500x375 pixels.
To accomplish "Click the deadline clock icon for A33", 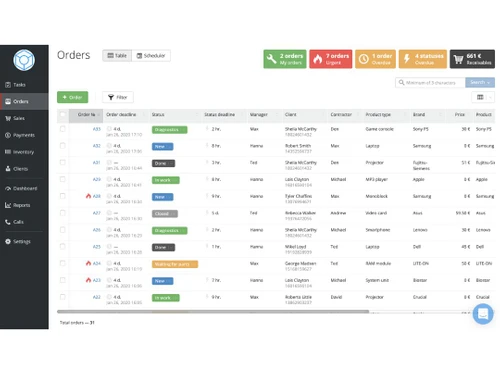I will (x=109, y=129).
